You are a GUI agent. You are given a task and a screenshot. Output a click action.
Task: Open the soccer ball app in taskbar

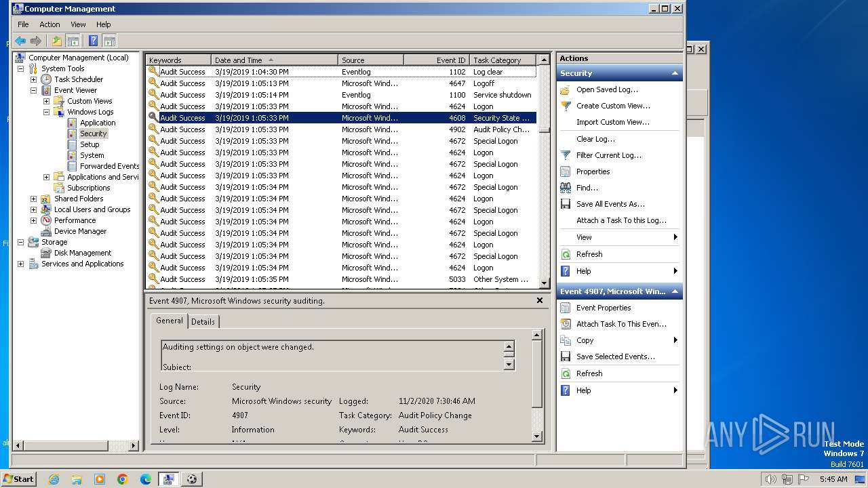(192, 479)
